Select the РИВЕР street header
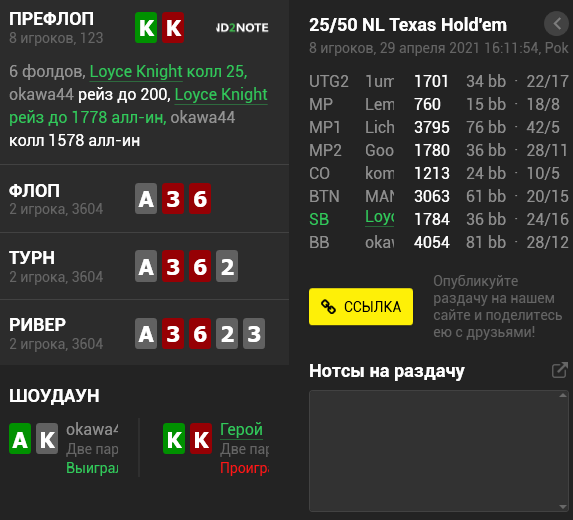This screenshot has height=520, width=573. [38, 324]
